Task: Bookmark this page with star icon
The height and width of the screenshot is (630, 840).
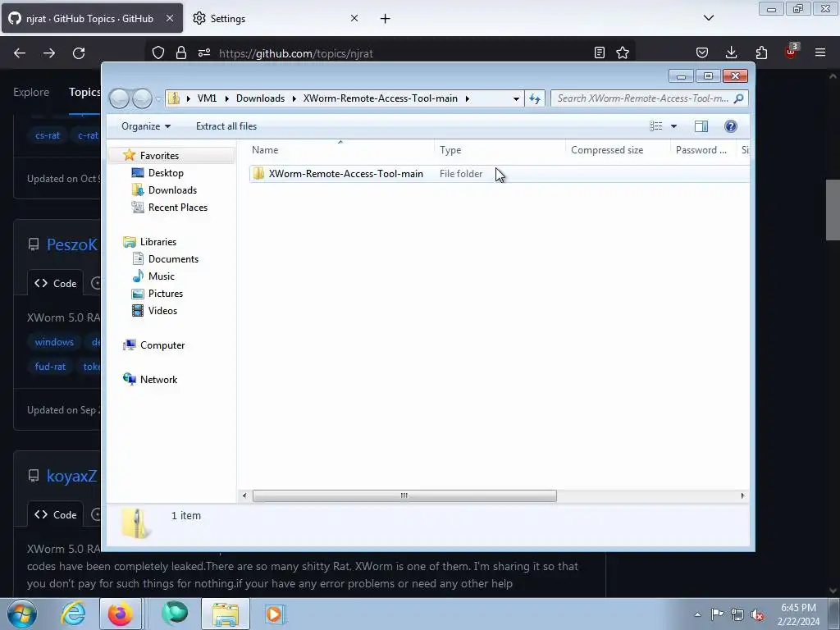Action: pos(623,53)
